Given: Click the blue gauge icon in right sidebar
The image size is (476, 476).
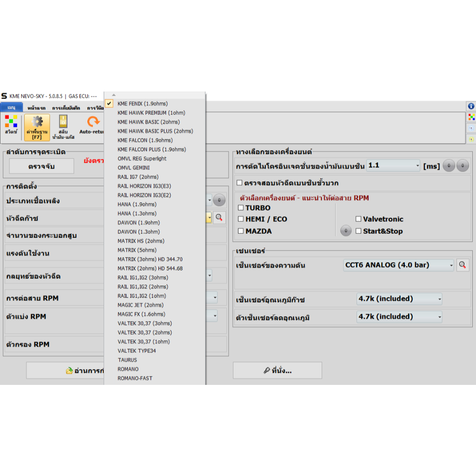Looking at the screenshot, I should coord(471,128).
